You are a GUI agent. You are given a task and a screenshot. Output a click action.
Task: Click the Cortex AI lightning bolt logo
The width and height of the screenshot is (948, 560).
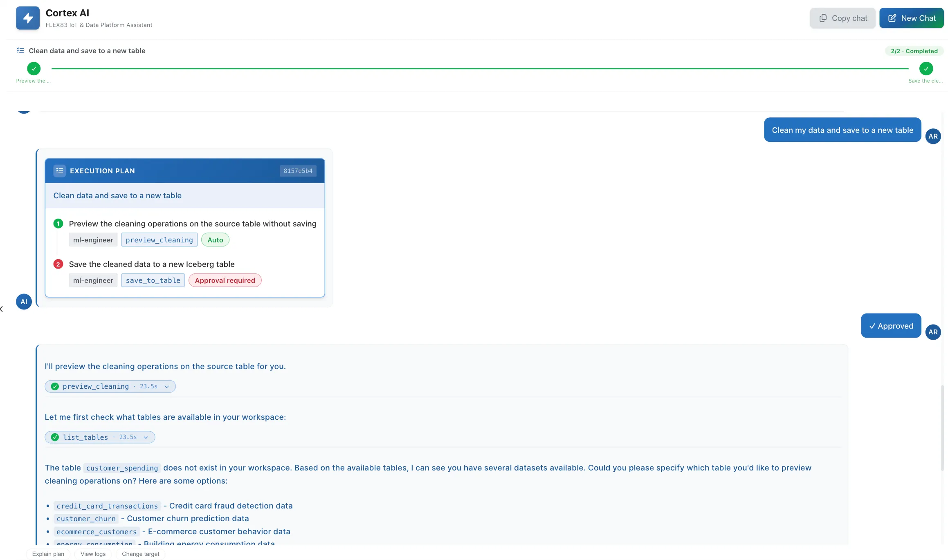[28, 18]
